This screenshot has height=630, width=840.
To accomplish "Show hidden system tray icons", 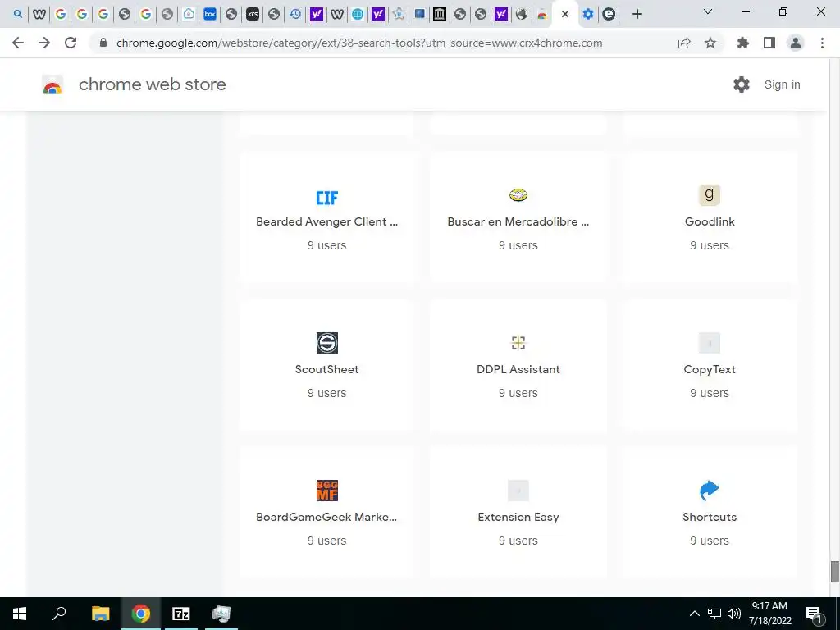I will click(694, 614).
